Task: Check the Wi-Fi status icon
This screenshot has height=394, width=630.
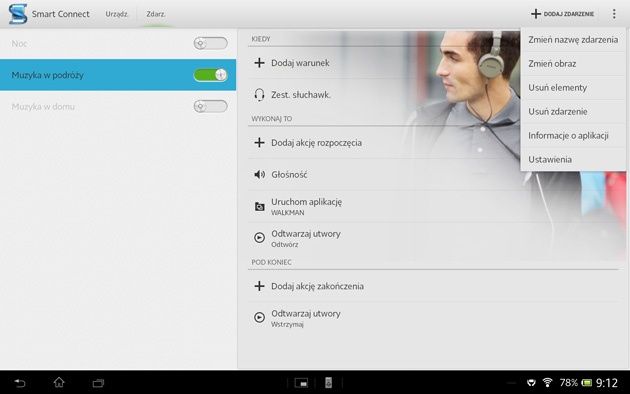Action: click(x=547, y=382)
